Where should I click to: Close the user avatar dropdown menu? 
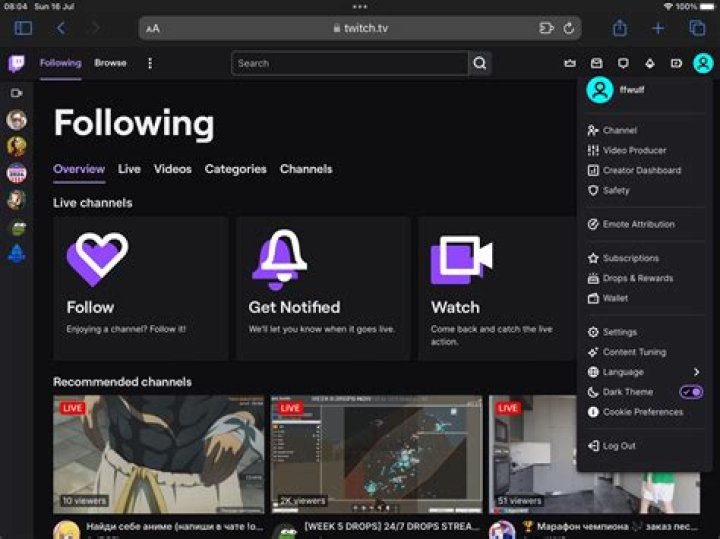coord(703,63)
